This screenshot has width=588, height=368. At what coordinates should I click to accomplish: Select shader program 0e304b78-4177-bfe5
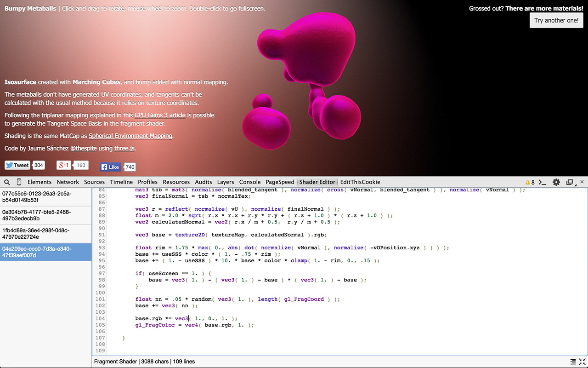pyautogui.click(x=46, y=215)
